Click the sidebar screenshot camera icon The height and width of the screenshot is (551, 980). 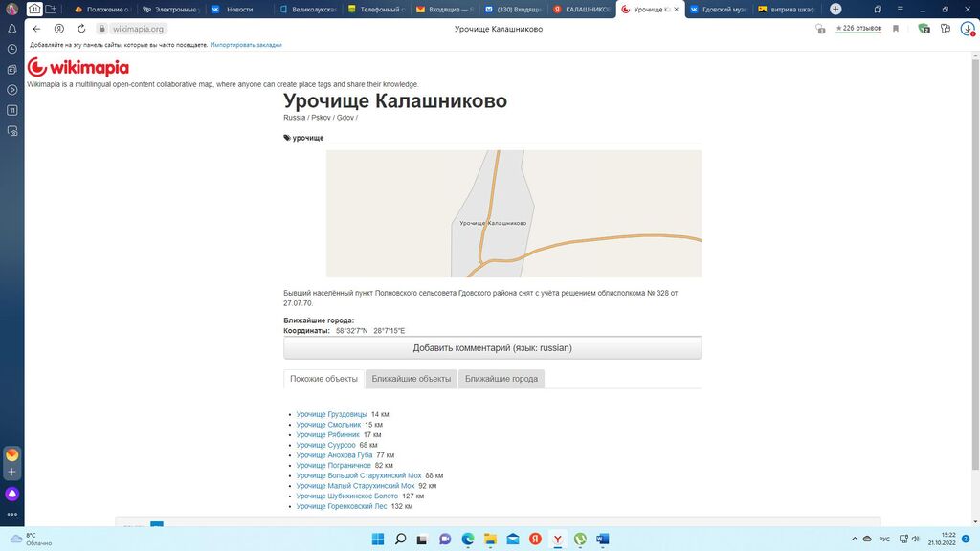12,70
